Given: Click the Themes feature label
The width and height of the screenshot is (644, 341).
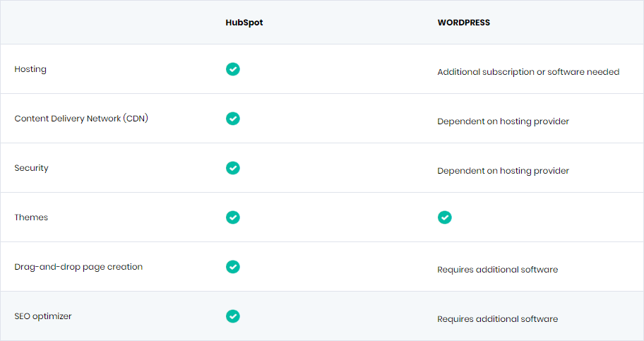Looking at the screenshot, I should 31,217.
